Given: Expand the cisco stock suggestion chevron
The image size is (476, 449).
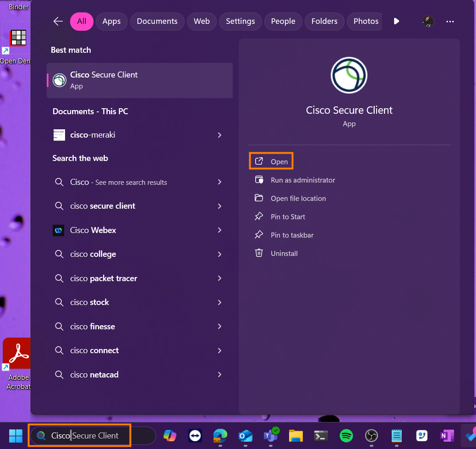Looking at the screenshot, I should [x=219, y=303].
